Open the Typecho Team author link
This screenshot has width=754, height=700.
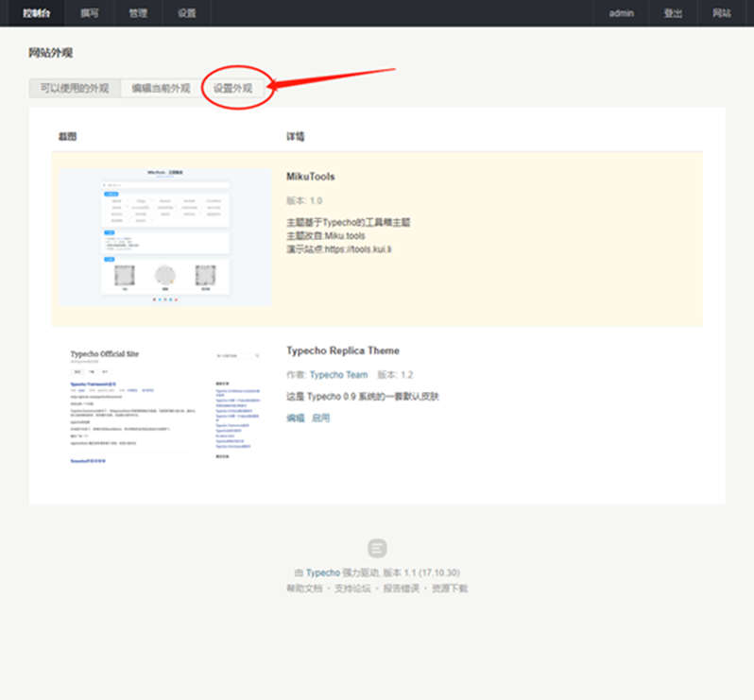coord(338,375)
